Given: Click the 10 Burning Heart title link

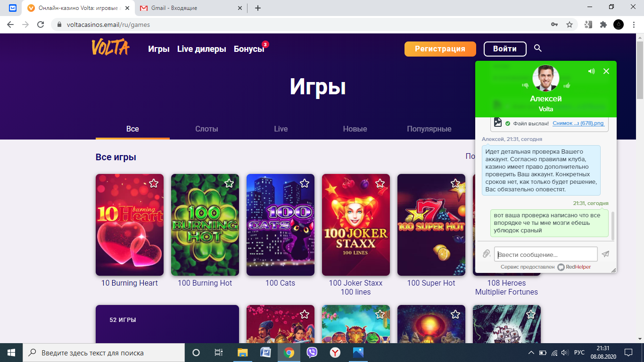Looking at the screenshot, I should click(130, 283).
